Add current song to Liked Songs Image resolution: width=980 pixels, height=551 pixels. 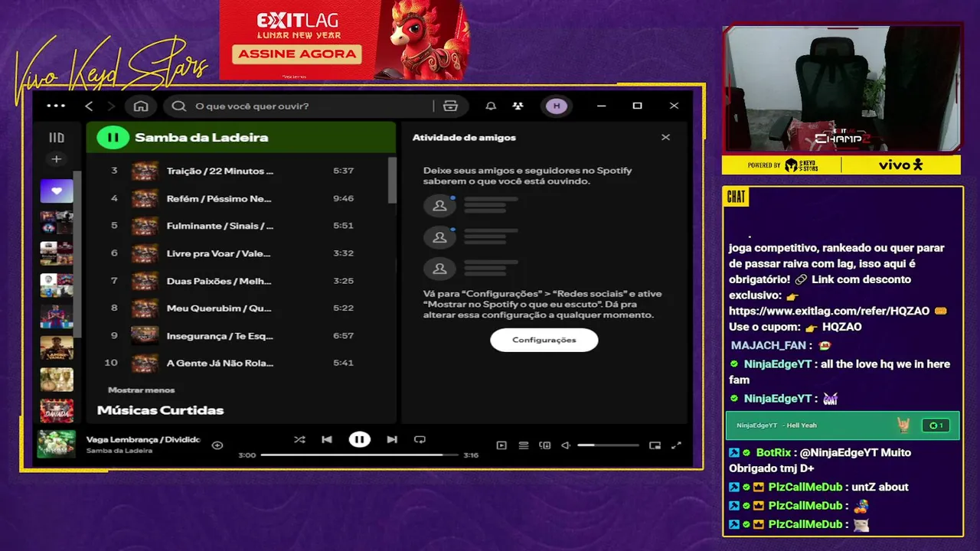tap(217, 445)
